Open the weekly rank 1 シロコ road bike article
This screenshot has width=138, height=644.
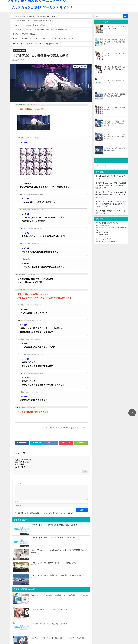point(60,595)
